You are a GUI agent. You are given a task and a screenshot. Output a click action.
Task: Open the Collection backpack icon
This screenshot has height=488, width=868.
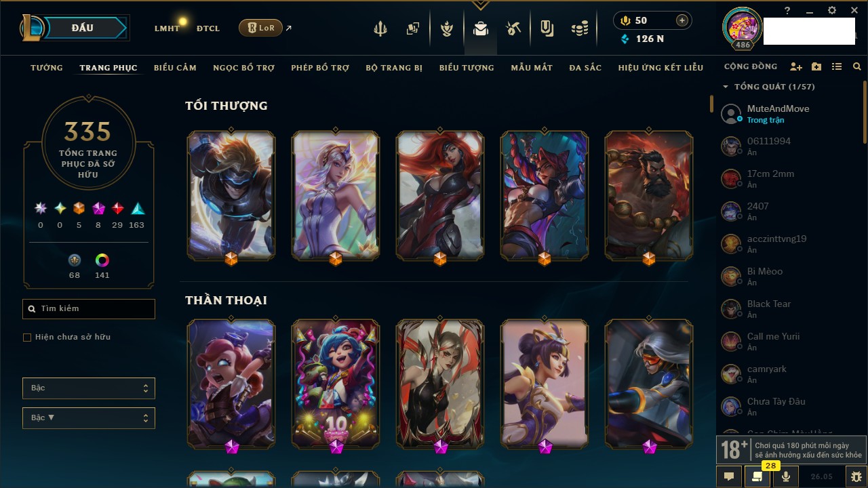tap(481, 28)
